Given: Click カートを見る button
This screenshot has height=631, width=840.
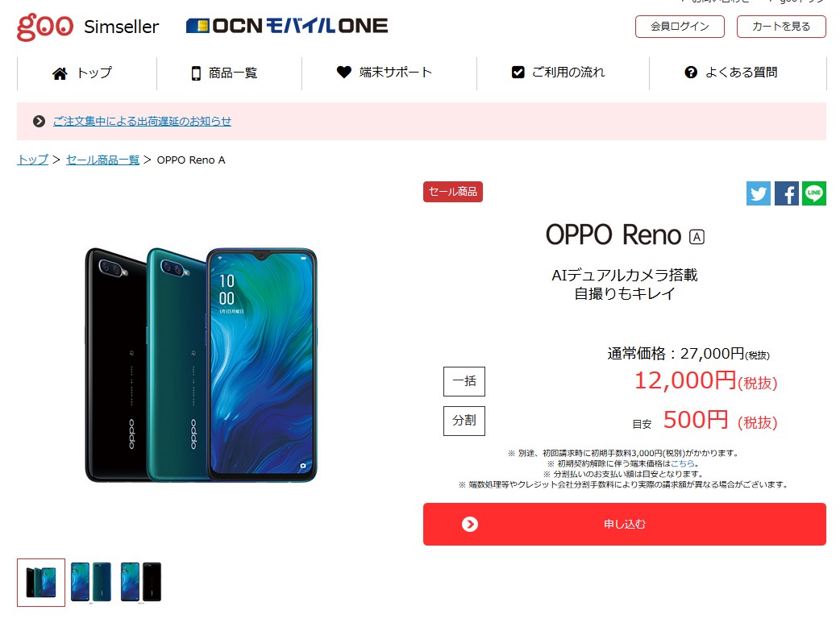Looking at the screenshot, I should tap(781, 27).
